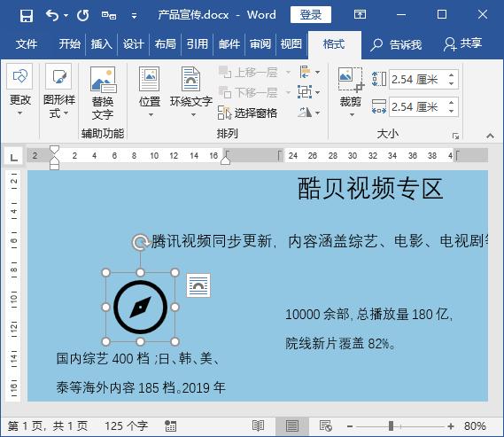This screenshot has width=504, height=437.
Task: Increase shape height with up arrow
Action: tap(451, 75)
